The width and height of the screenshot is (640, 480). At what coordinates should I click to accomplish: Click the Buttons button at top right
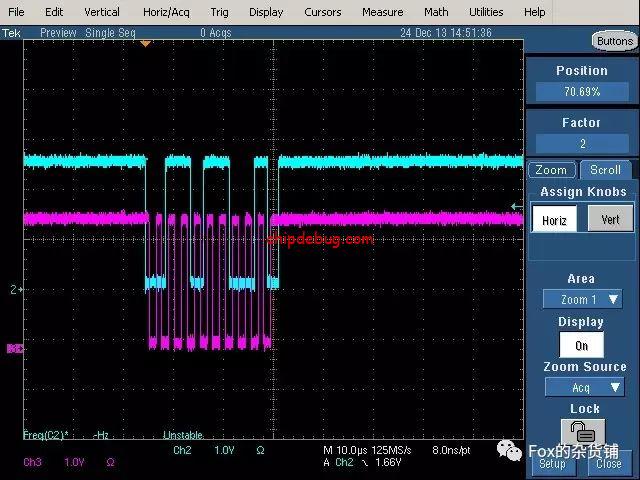[x=613, y=41]
